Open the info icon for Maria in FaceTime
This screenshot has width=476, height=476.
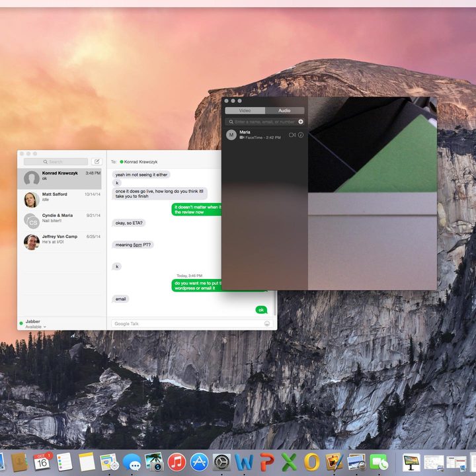[301, 135]
